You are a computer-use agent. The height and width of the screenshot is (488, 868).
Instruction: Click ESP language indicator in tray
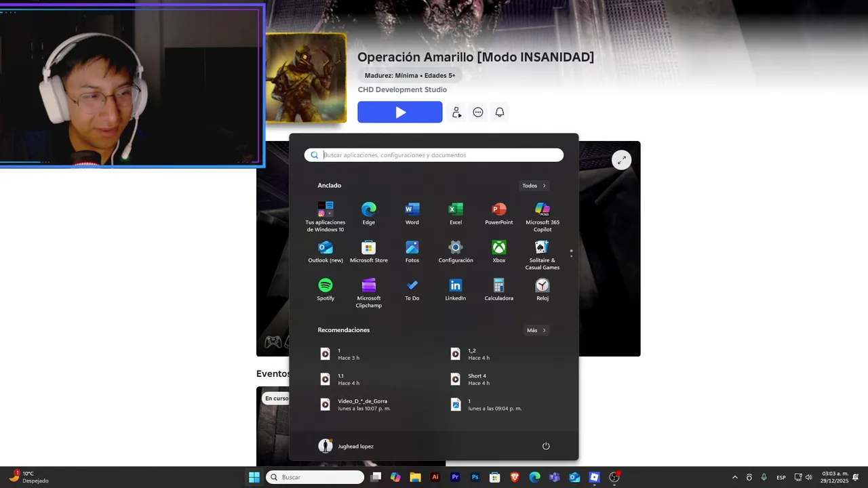click(x=781, y=477)
